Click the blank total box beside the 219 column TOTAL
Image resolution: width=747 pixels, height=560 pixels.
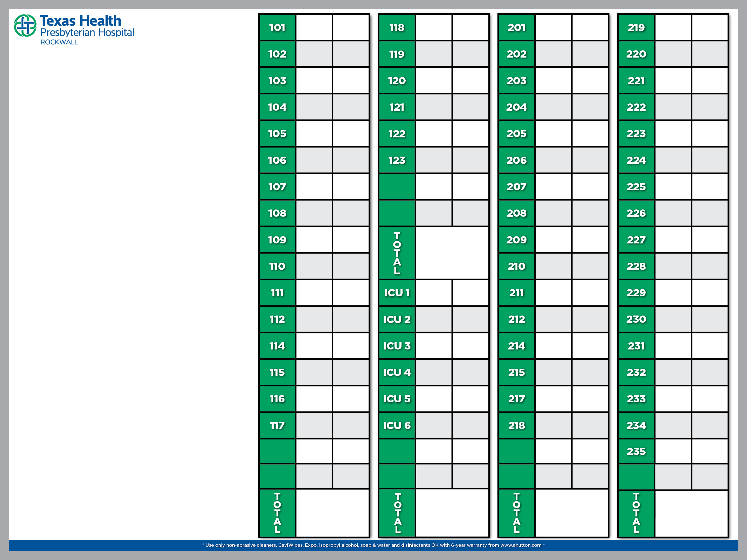[691, 514]
